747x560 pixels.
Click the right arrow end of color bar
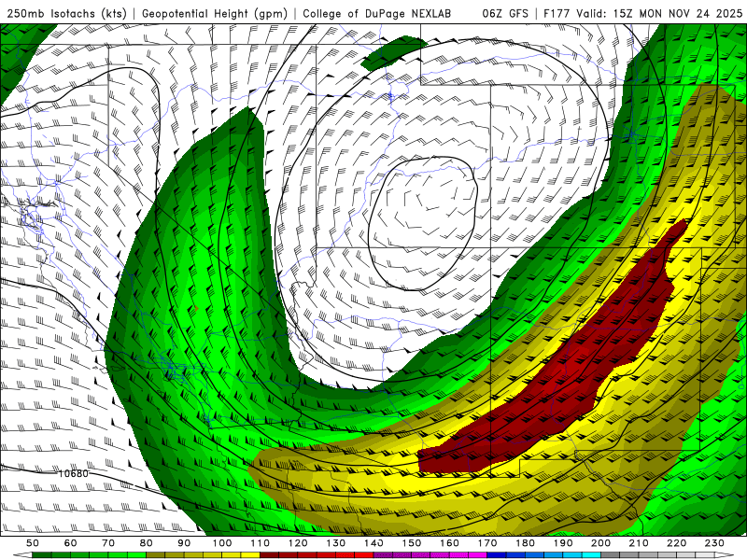click(725, 555)
